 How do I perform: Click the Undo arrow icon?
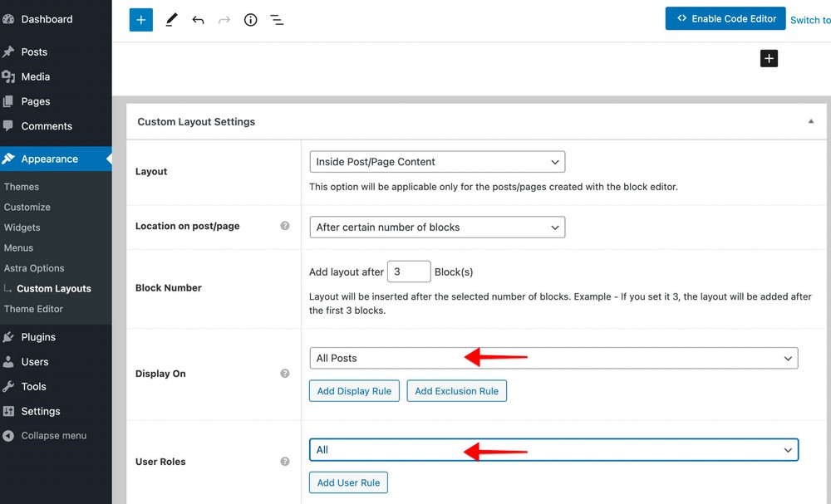(198, 19)
